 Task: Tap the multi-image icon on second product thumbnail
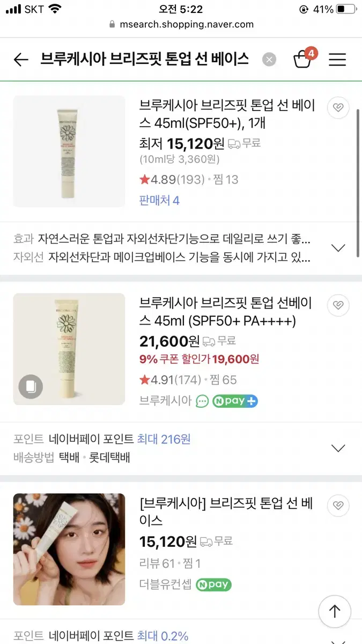(31, 386)
